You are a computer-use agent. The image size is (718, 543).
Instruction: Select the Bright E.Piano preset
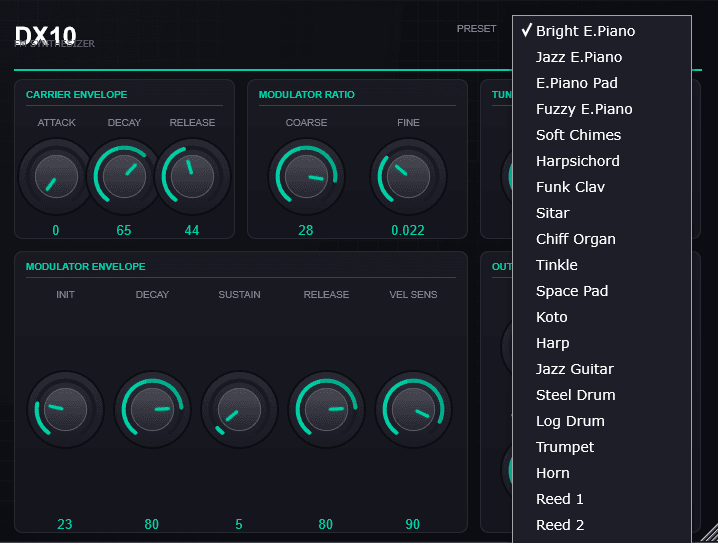[x=602, y=31]
